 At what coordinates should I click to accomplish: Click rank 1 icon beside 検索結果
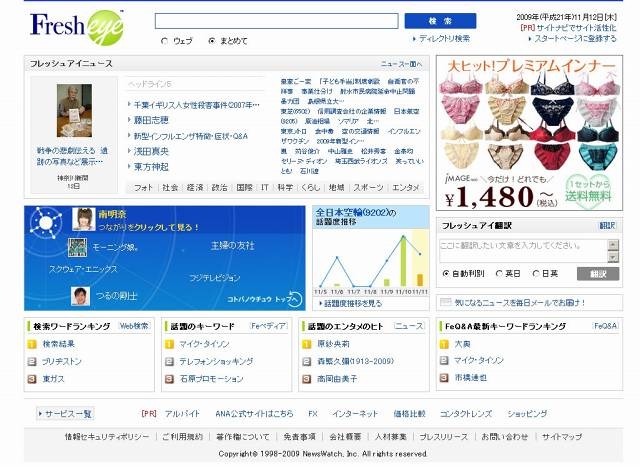pos(32,344)
